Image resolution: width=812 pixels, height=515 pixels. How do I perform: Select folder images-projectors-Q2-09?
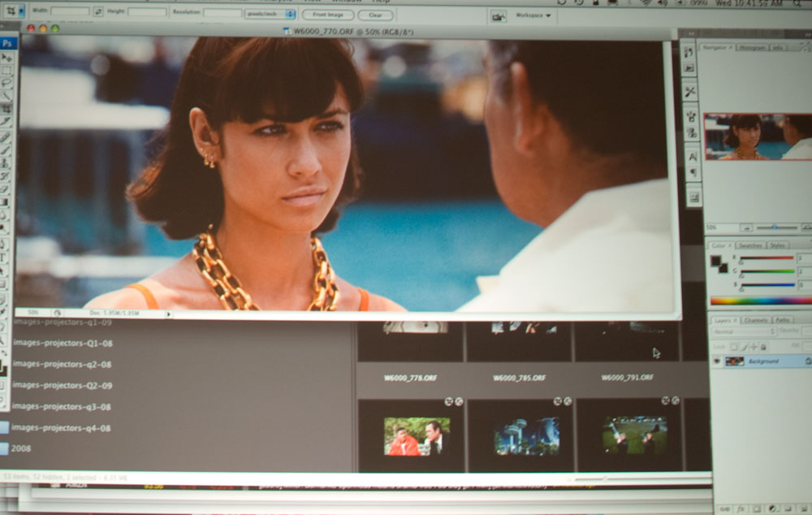point(63,386)
